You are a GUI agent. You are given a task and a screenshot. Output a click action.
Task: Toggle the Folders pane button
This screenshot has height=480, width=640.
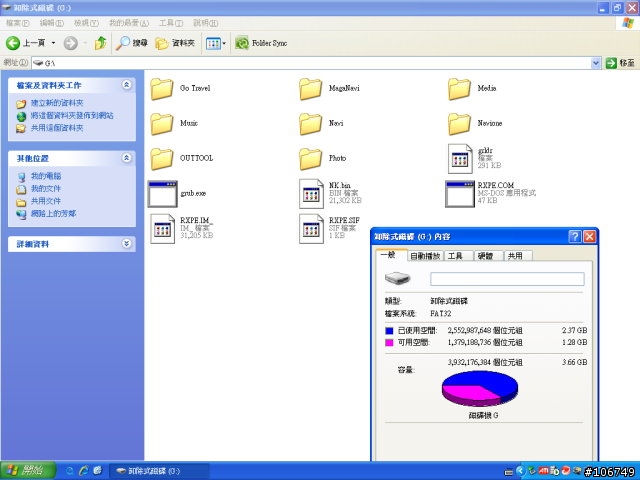click(175, 43)
